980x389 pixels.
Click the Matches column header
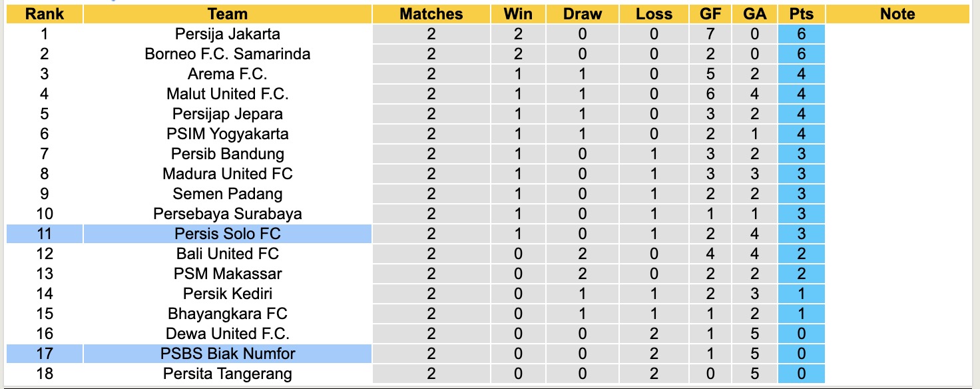(431, 14)
